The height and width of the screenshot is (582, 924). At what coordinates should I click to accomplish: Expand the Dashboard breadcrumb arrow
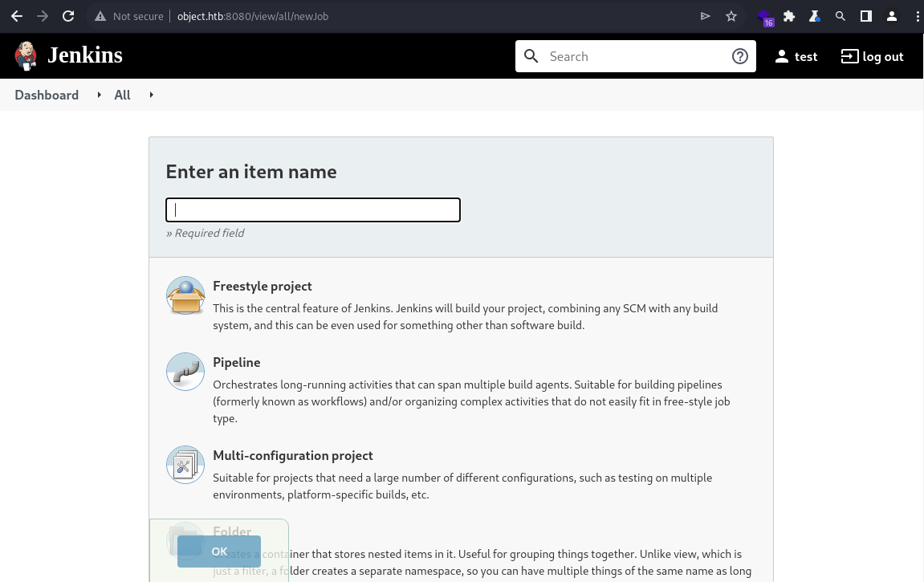pyautogui.click(x=99, y=95)
